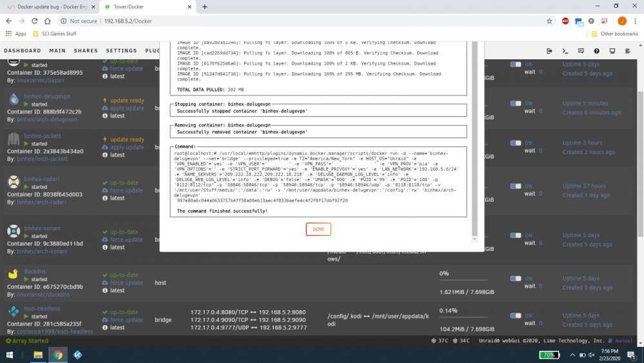Open the kodi-headless container name link

(x=42, y=309)
